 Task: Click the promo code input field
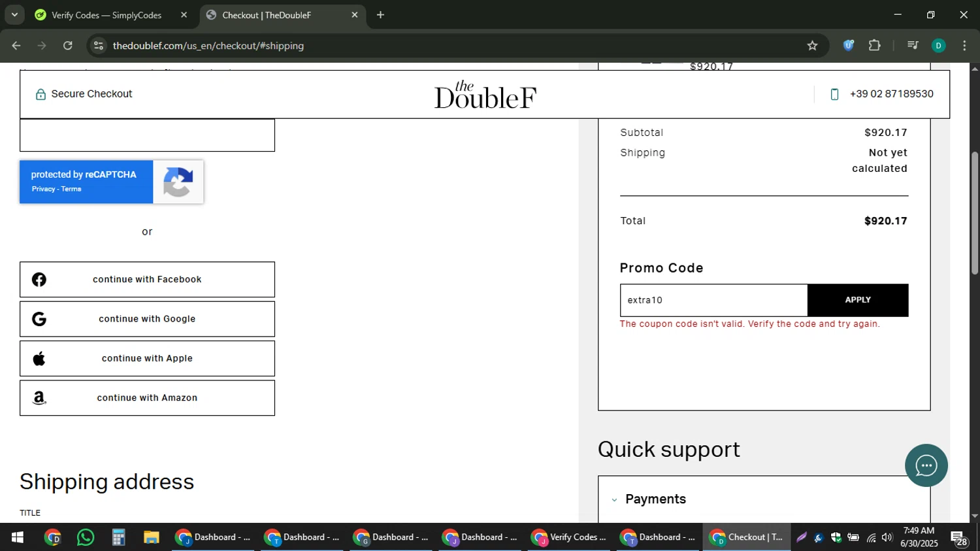pos(713,300)
